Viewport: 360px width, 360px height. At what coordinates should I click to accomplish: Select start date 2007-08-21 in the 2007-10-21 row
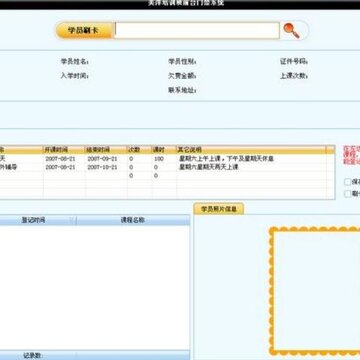(60, 167)
